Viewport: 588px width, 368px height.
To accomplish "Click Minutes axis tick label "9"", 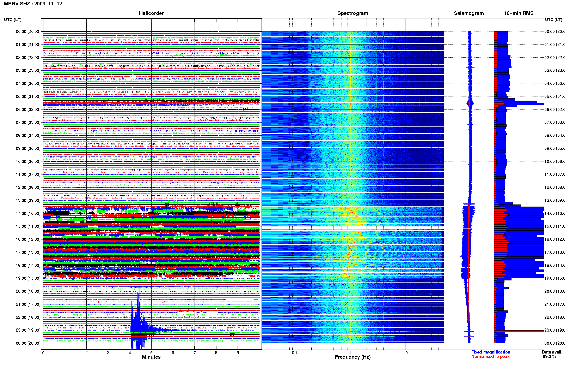I will 238,353.
